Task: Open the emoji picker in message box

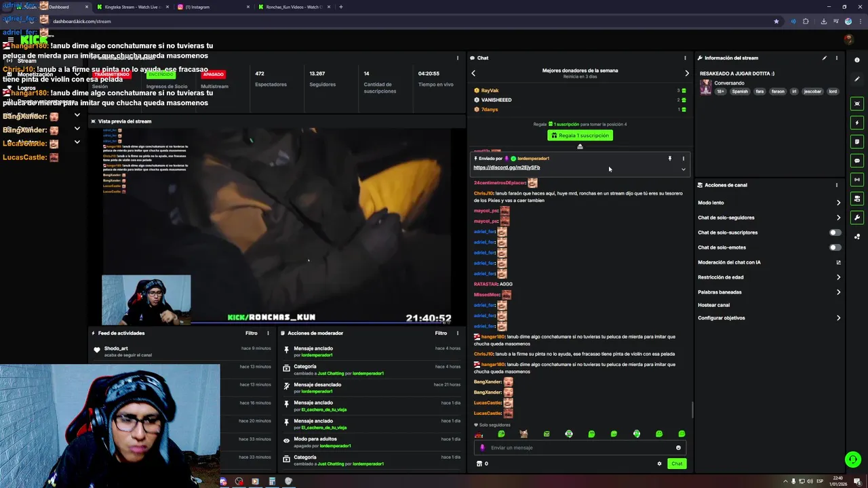Action: (678, 447)
